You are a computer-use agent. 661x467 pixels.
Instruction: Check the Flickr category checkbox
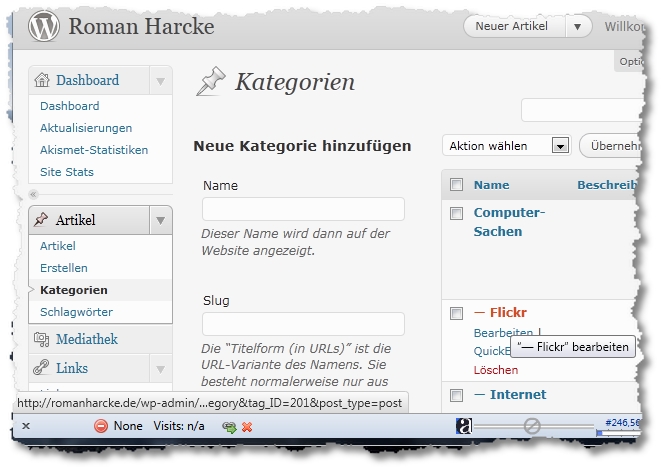tap(457, 314)
